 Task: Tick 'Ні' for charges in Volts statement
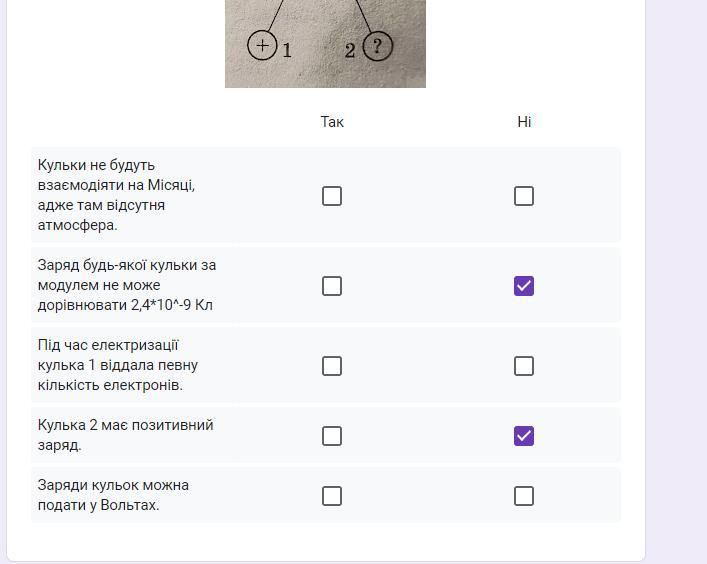tap(524, 496)
